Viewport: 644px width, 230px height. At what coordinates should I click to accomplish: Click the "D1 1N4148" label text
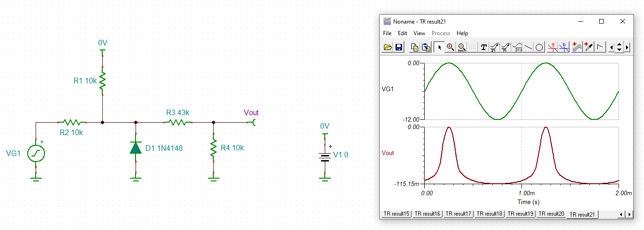tap(164, 149)
